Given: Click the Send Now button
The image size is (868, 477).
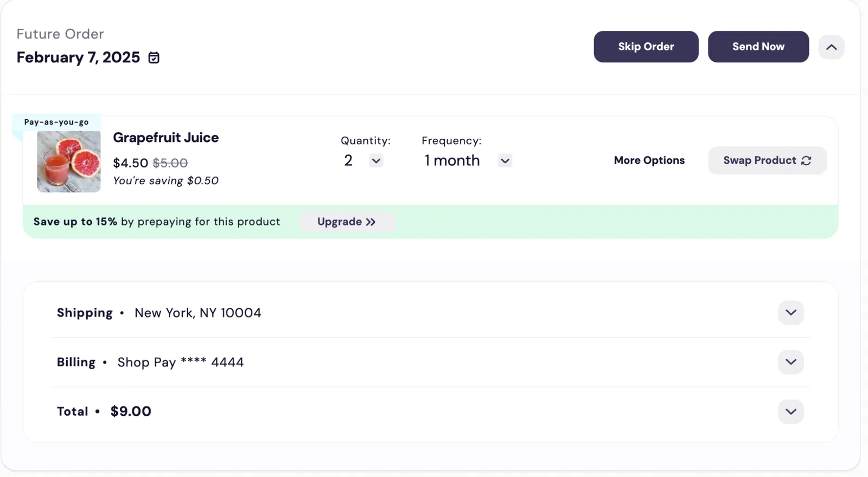Looking at the screenshot, I should (x=758, y=47).
